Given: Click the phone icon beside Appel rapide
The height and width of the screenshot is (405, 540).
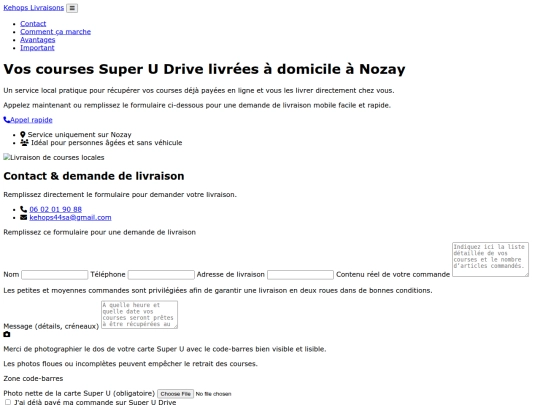Looking at the screenshot, I should tap(7, 120).
